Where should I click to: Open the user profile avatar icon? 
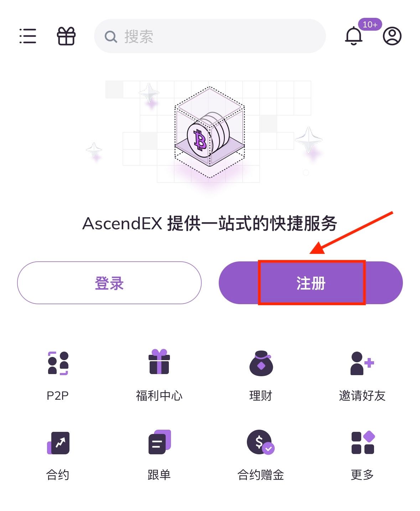(x=392, y=36)
